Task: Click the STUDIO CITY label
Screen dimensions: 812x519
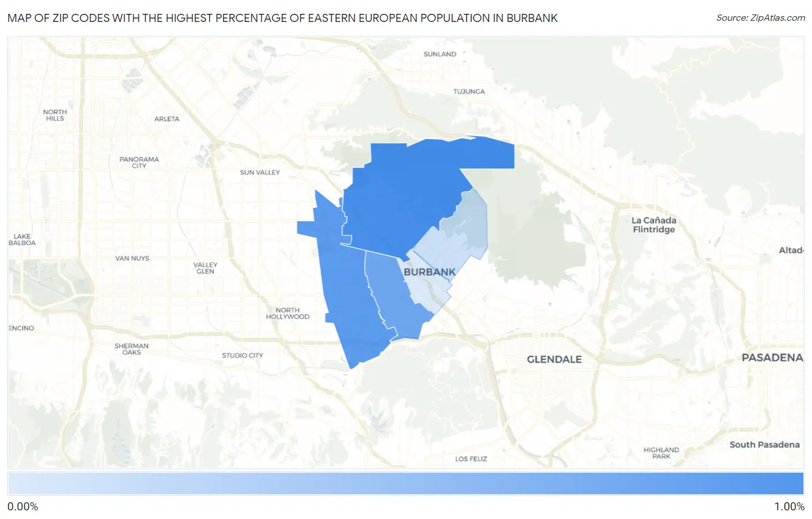Action: click(x=243, y=356)
